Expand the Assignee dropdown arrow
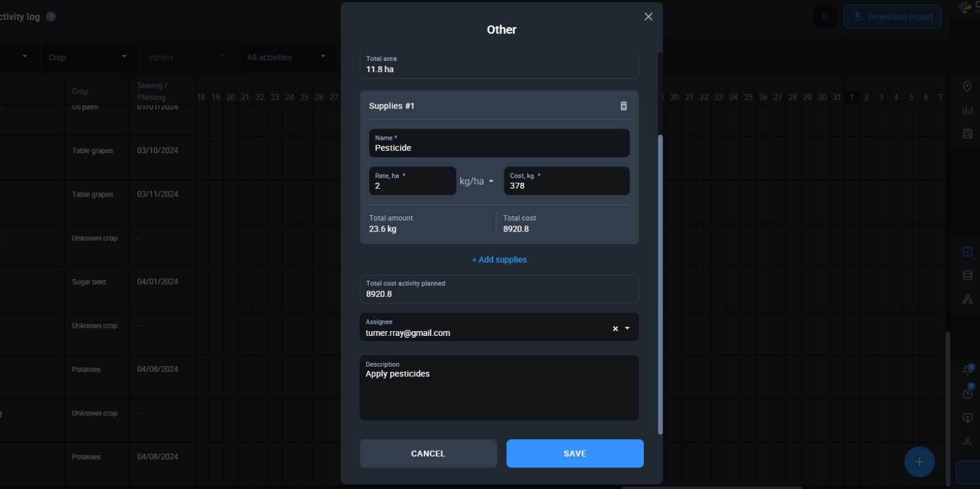Image resolution: width=980 pixels, height=489 pixels. coord(627,328)
